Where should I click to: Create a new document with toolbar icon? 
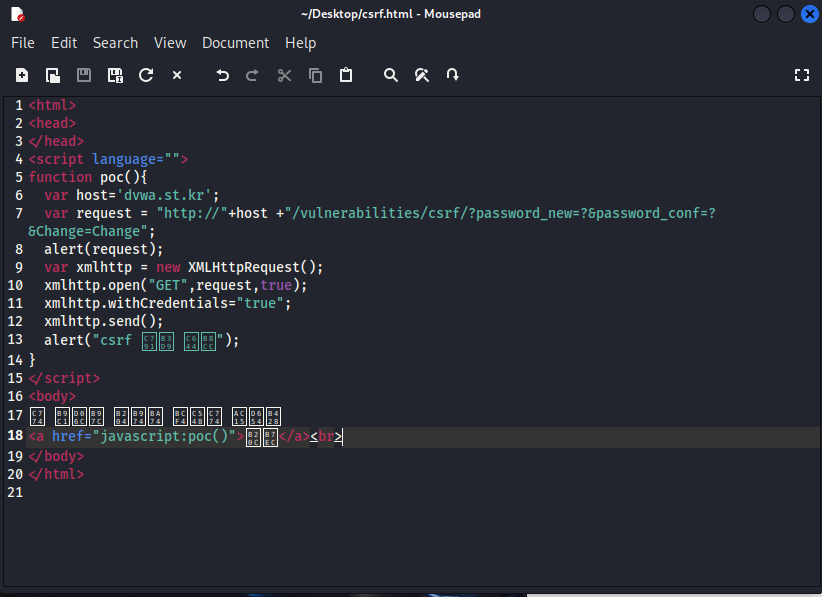pos(22,75)
